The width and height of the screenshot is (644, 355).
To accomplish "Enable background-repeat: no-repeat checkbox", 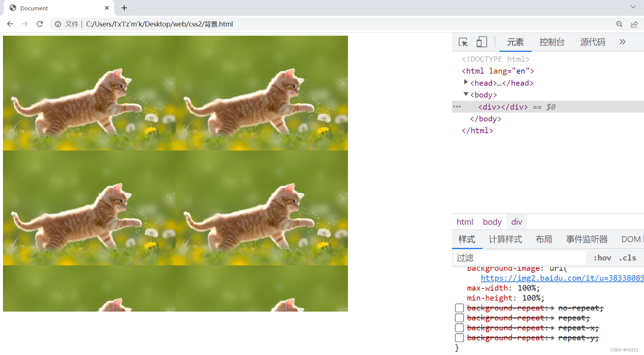I will click(x=459, y=308).
